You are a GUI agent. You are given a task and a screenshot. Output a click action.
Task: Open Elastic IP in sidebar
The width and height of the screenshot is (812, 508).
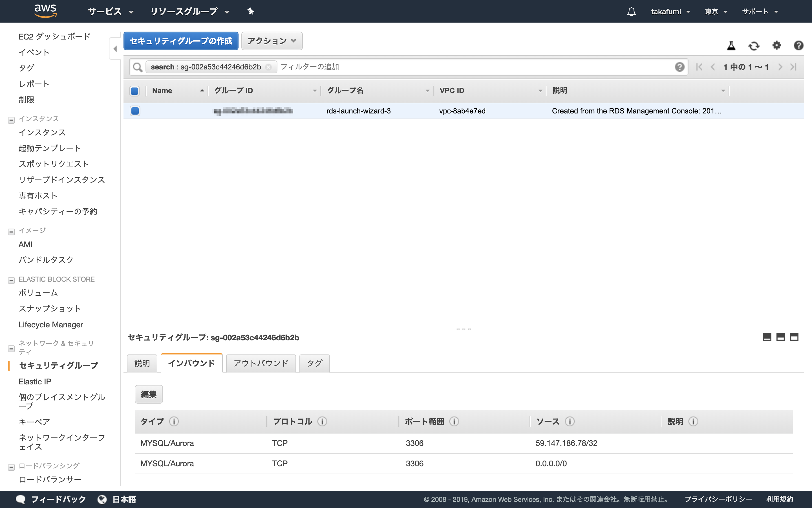(35, 382)
